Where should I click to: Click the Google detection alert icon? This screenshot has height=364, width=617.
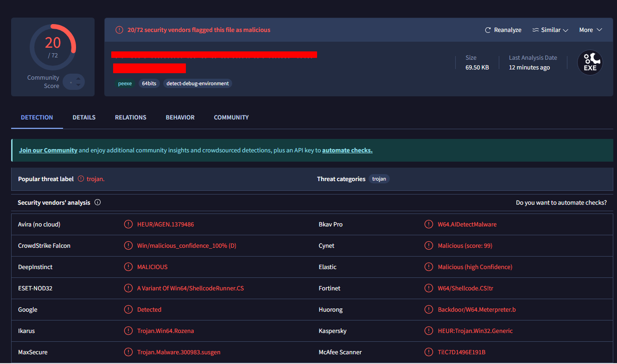click(128, 309)
